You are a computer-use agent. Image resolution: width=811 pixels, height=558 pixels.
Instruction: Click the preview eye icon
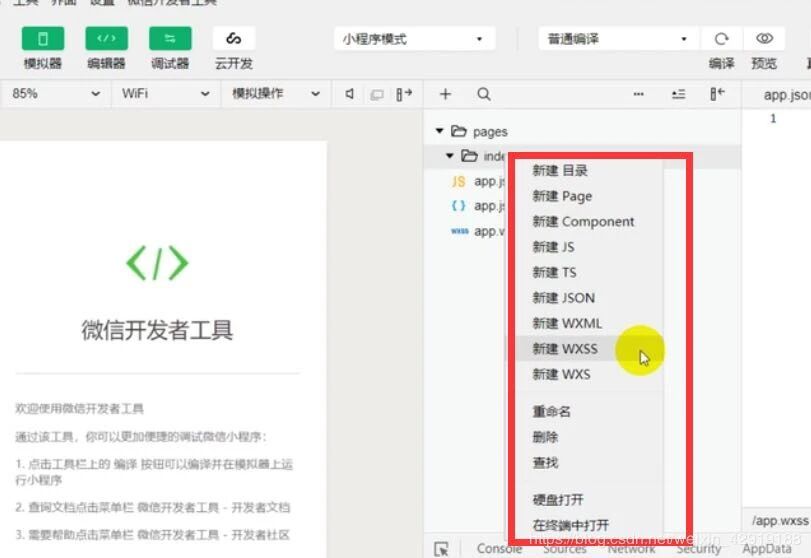pos(764,39)
